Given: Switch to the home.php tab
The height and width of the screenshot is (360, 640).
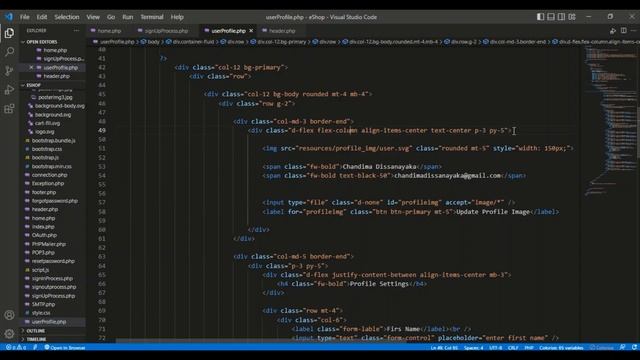Looking at the screenshot, I should pyautogui.click(x=109, y=31).
